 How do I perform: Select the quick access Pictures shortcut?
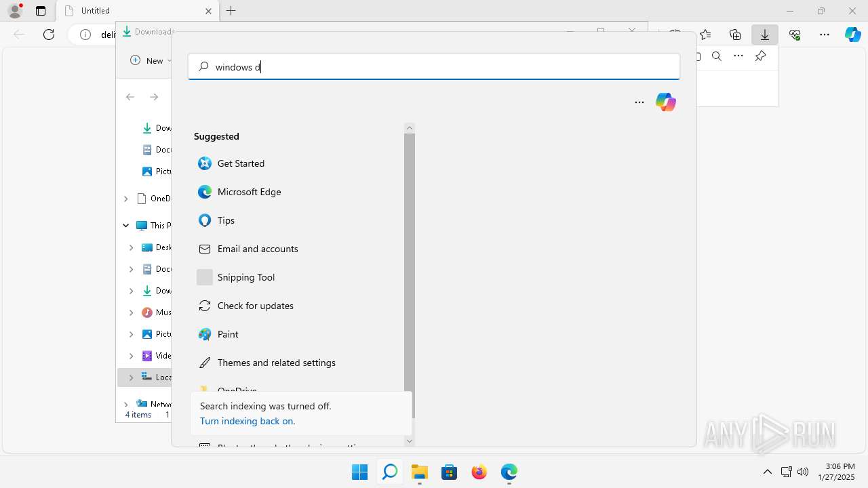[156, 171]
